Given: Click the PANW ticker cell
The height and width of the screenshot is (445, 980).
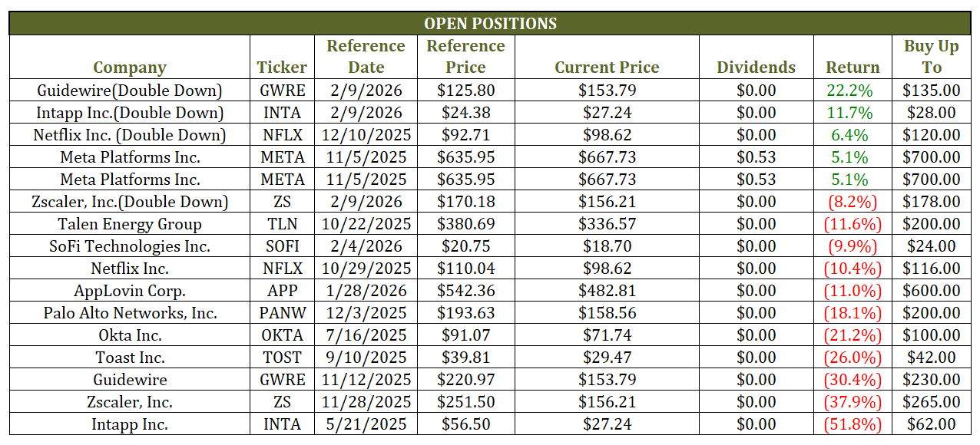Looking at the screenshot, I should click(282, 313).
